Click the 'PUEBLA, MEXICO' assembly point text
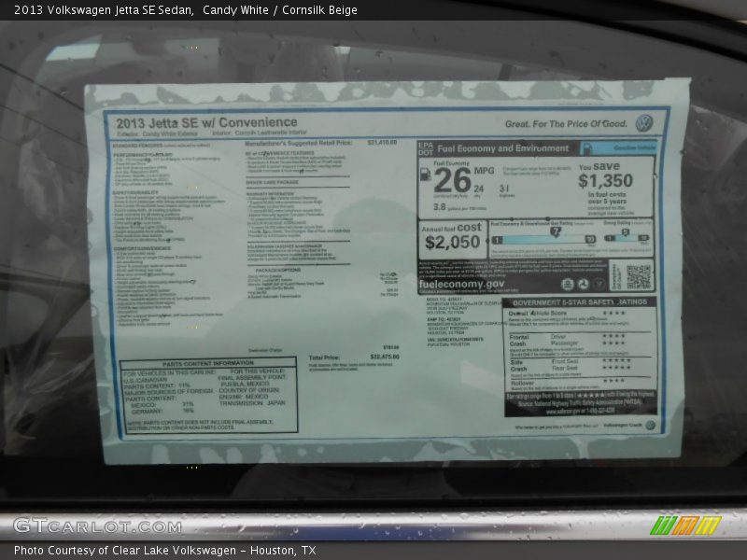The image size is (747, 560). pyautogui.click(x=245, y=384)
